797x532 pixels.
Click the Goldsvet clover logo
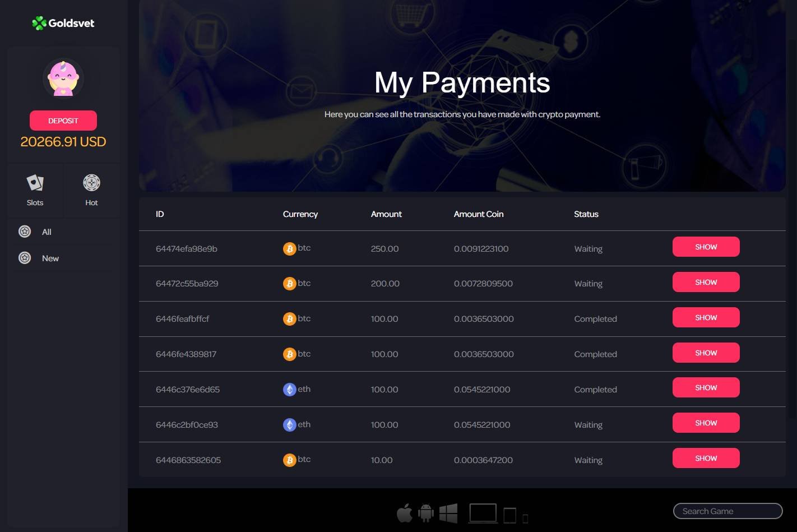[39, 23]
